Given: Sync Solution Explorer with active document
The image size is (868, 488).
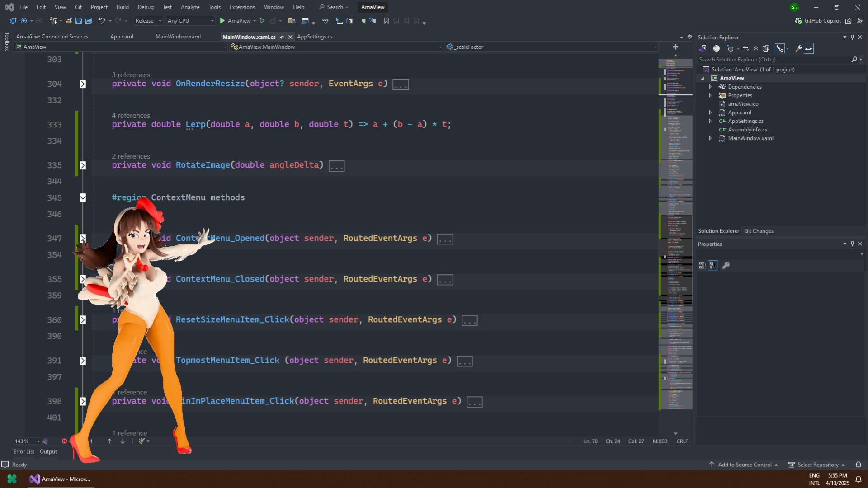Looking at the screenshot, I should coord(746,48).
